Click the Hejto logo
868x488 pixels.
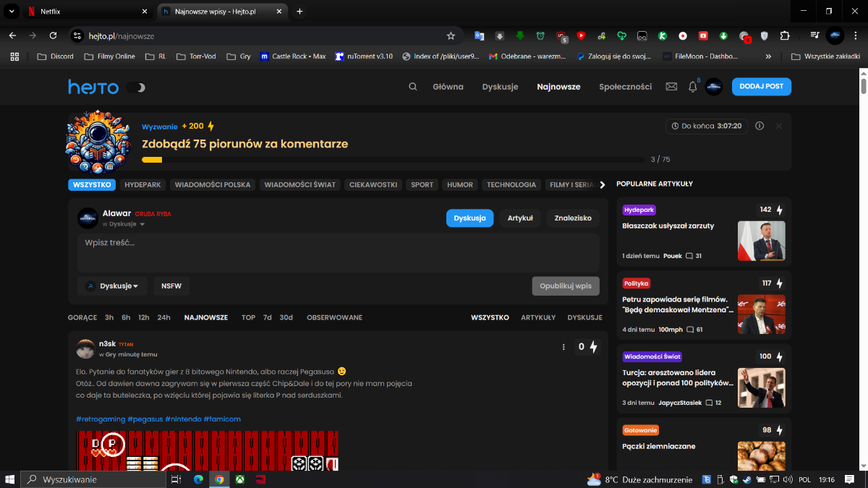[x=93, y=87]
